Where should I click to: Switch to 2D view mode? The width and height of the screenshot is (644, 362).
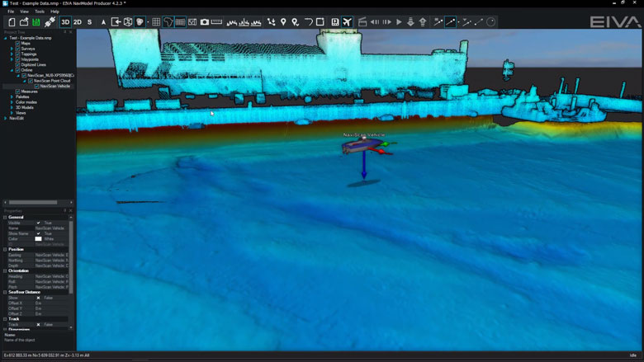[77, 22]
